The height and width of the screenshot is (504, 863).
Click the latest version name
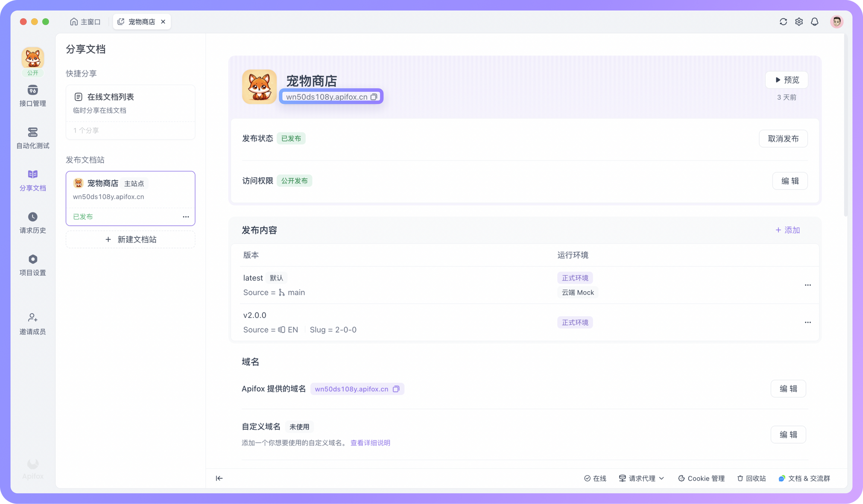(253, 278)
